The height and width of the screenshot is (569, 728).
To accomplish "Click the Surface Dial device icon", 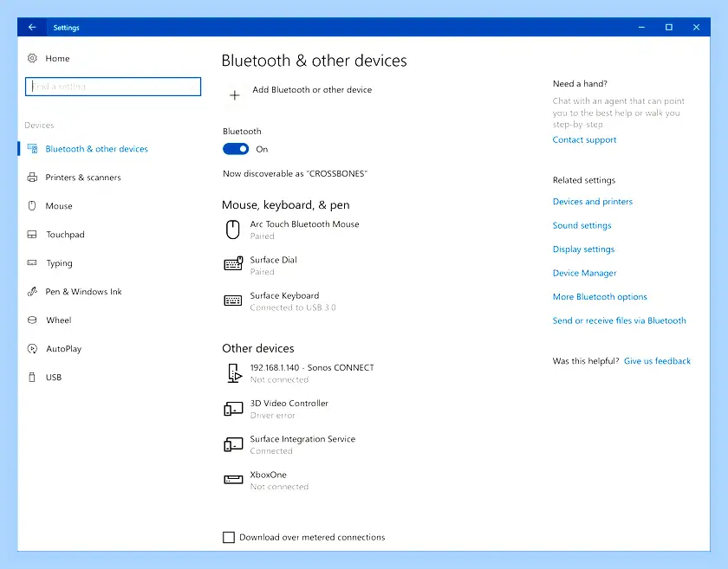I will pyautogui.click(x=233, y=263).
